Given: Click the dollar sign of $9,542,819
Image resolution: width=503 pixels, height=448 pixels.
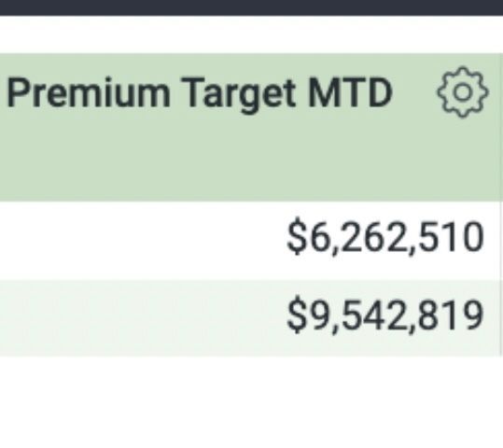Looking at the screenshot, I should pyautogui.click(x=295, y=315).
